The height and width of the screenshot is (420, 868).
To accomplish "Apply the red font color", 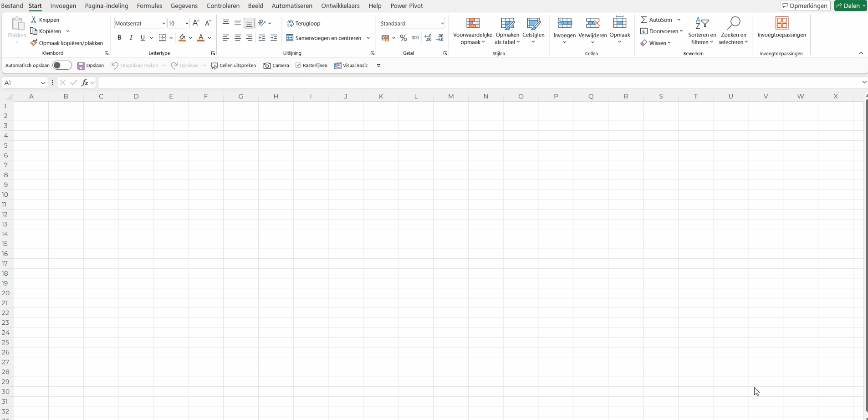I will 201,38.
